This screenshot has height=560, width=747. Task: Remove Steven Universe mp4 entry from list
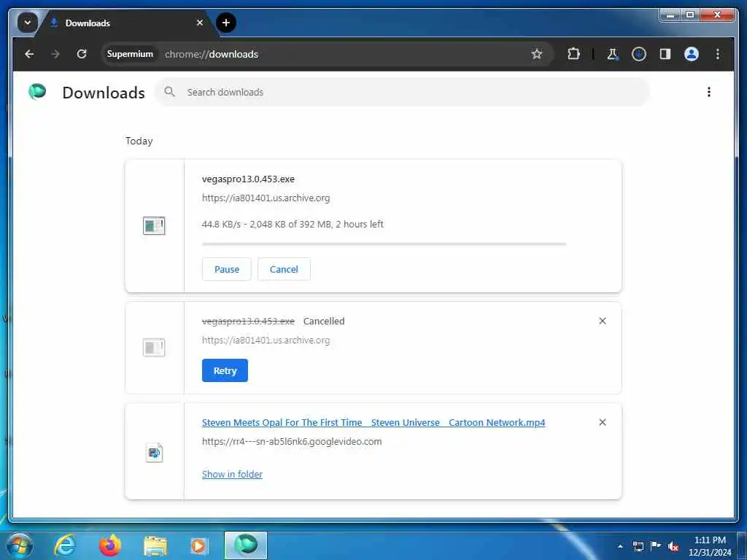coord(602,422)
